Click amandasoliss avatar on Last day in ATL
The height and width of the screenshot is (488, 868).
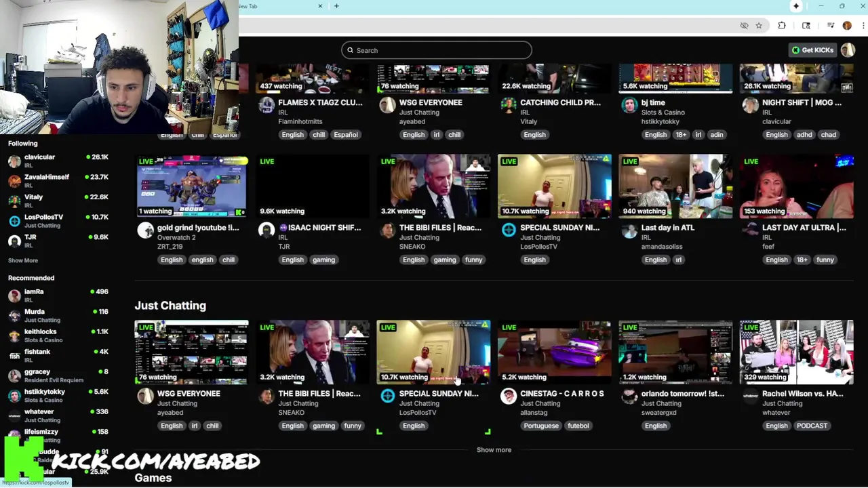tap(629, 230)
